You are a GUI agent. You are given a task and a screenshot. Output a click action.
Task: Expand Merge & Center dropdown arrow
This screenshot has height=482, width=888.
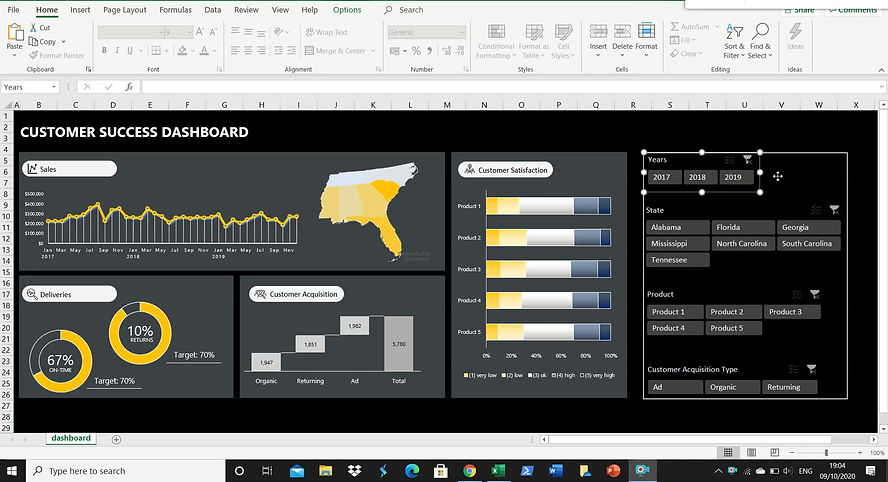[373, 51]
